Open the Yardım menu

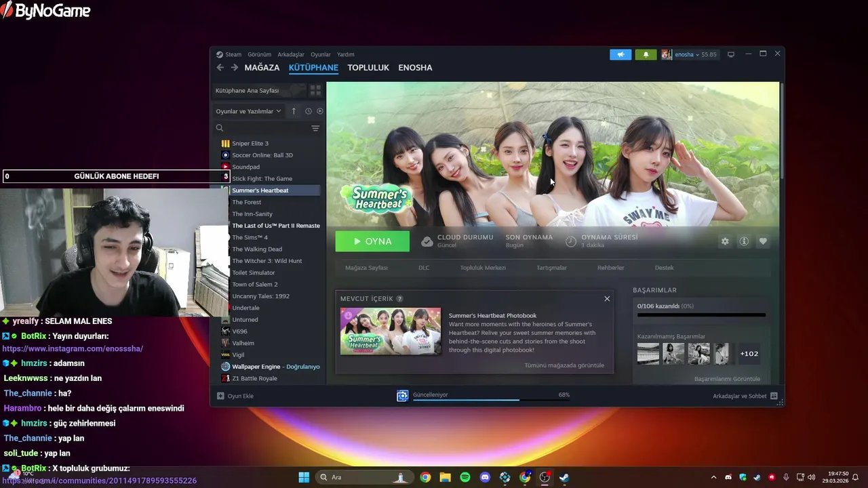pyautogui.click(x=346, y=54)
